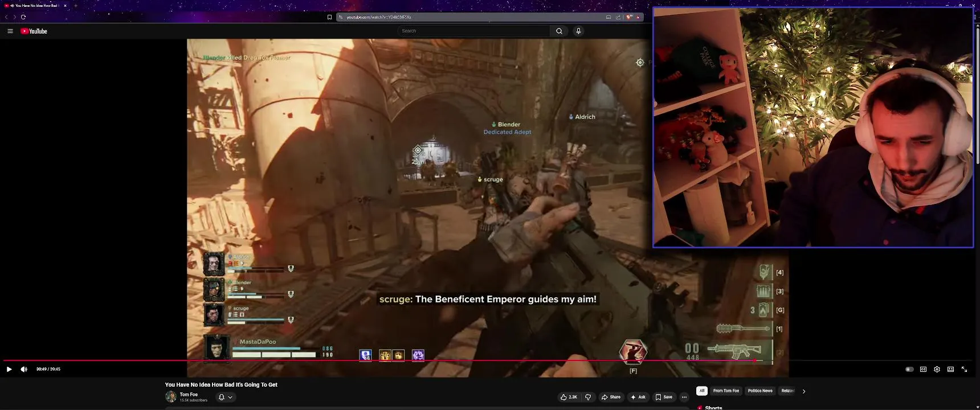Show more chips with the right chevron

(804, 391)
